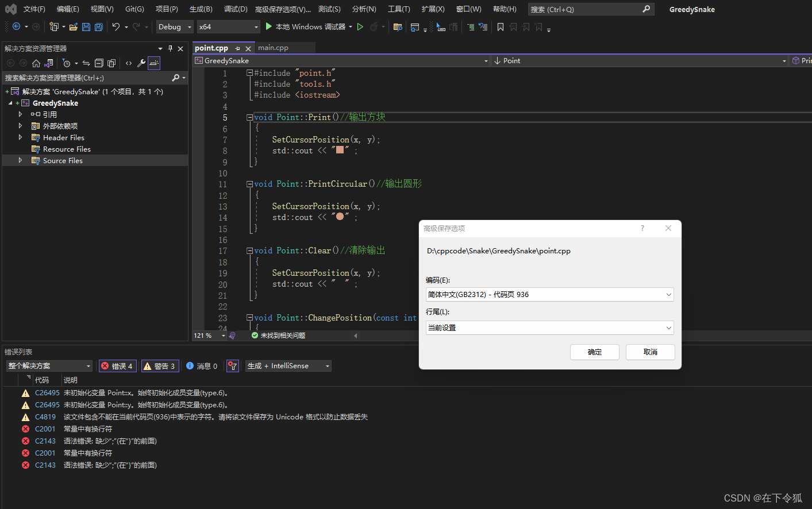
Task: Open the x64 platform dropdown
Action: [229, 27]
